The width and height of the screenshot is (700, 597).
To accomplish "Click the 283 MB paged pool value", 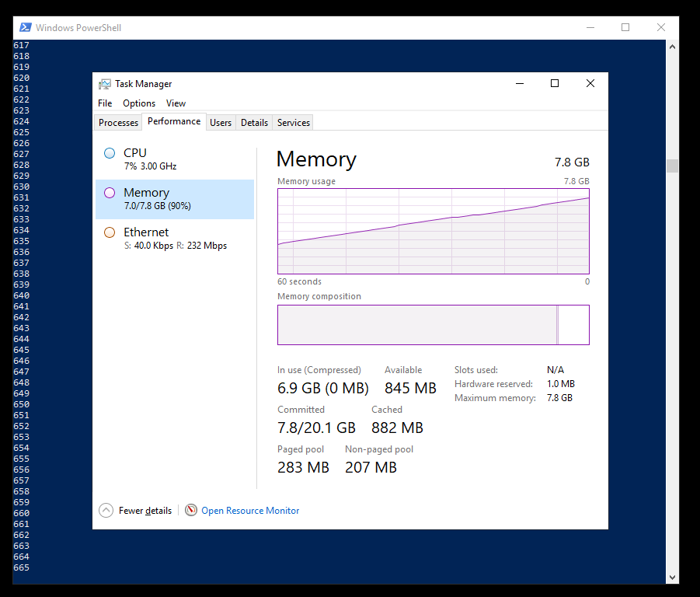I will (303, 467).
